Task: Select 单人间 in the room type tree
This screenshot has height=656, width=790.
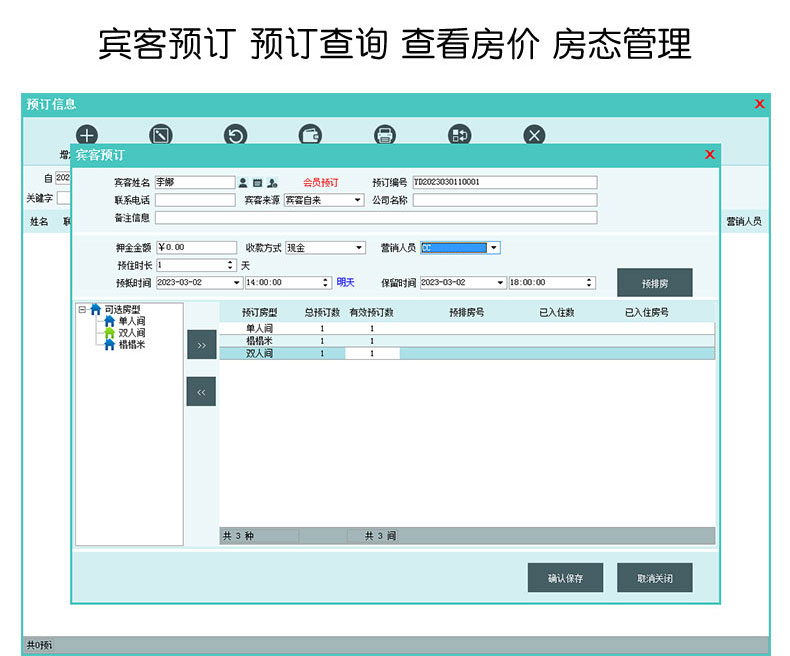Action: [132, 321]
